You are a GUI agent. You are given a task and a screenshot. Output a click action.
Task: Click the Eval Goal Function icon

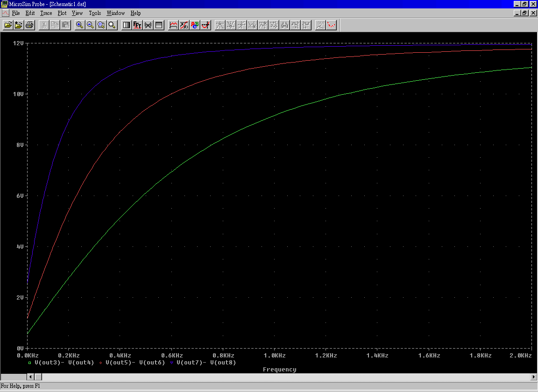[184, 25]
